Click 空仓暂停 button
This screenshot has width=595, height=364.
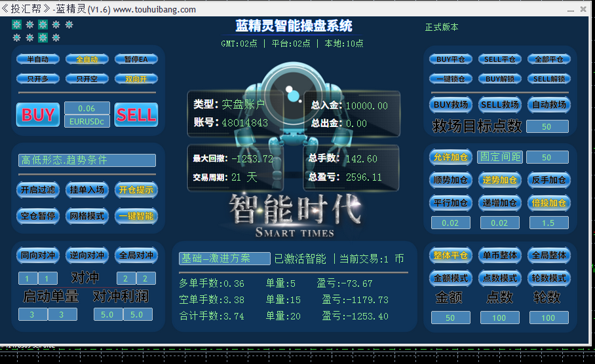(37, 216)
